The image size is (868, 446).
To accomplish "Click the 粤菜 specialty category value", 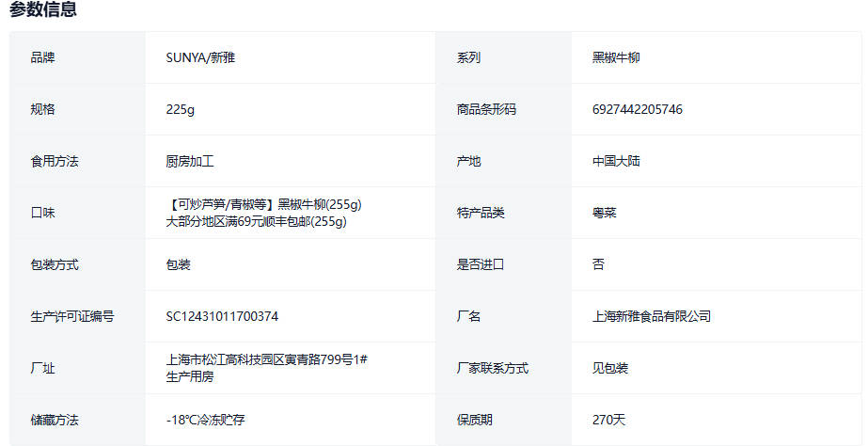I will click(x=604, y=213).
